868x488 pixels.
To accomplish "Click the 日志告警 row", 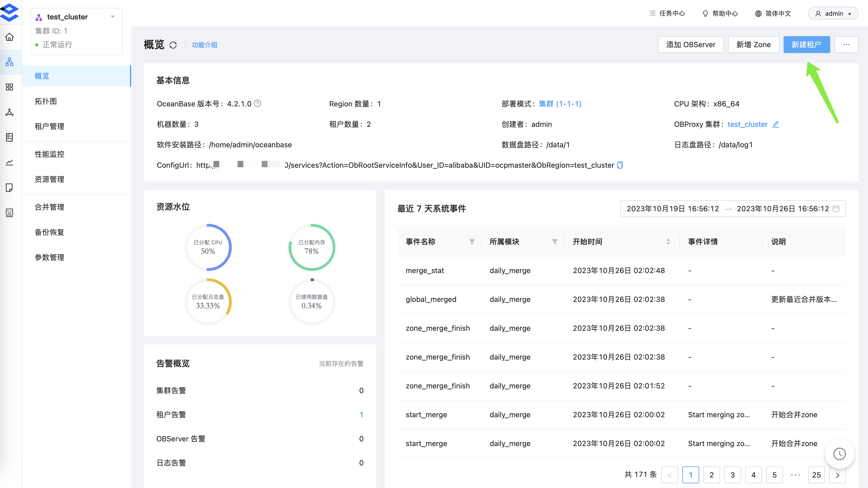I will 260,463.
